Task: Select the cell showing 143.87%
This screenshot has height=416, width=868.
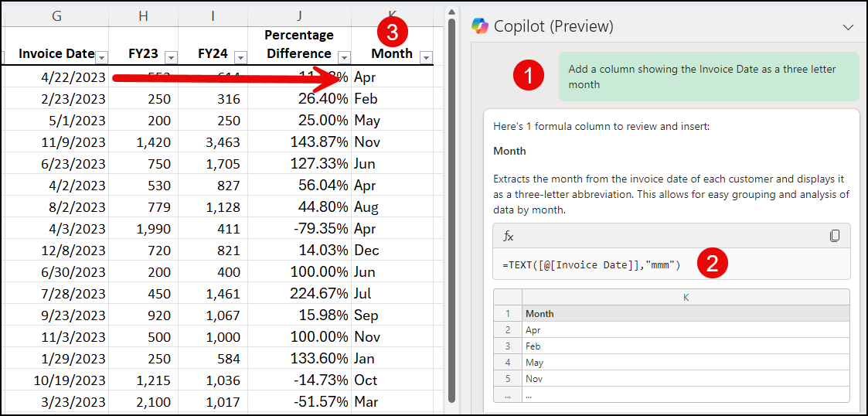Action: coord(299,142)
